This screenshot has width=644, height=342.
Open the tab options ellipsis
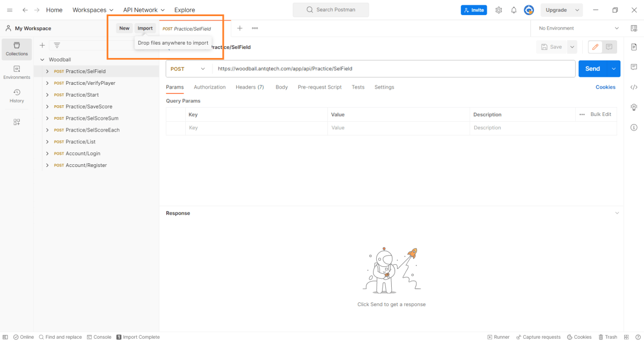tap(255, 28)
